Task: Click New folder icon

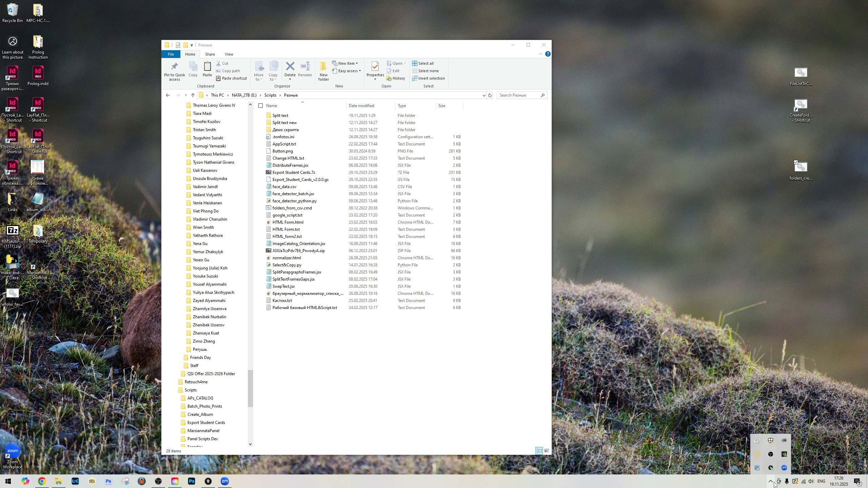Action: coord(323,67)
